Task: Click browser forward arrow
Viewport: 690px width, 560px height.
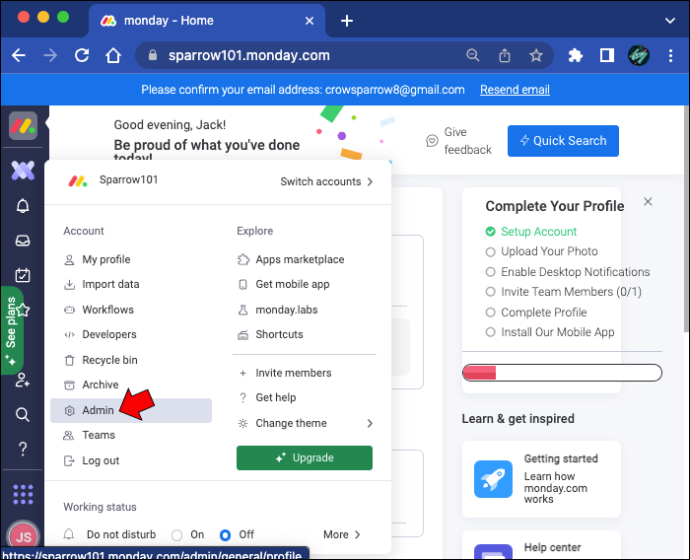Action: 50,55
